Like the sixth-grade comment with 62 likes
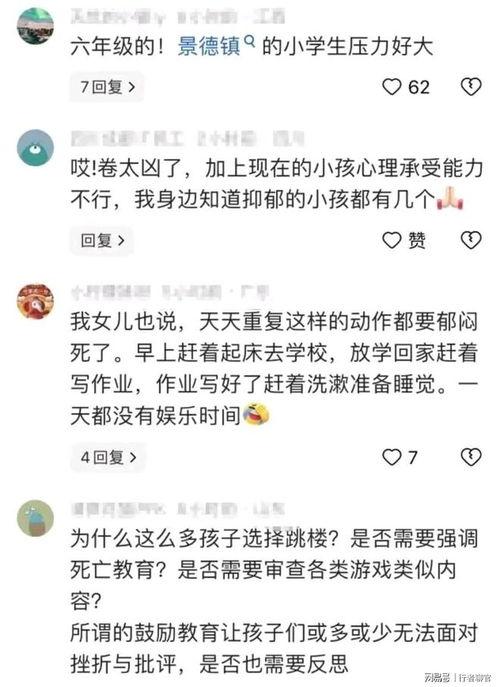The width and height of the screenshot is (500, 687). coord(392,87)
